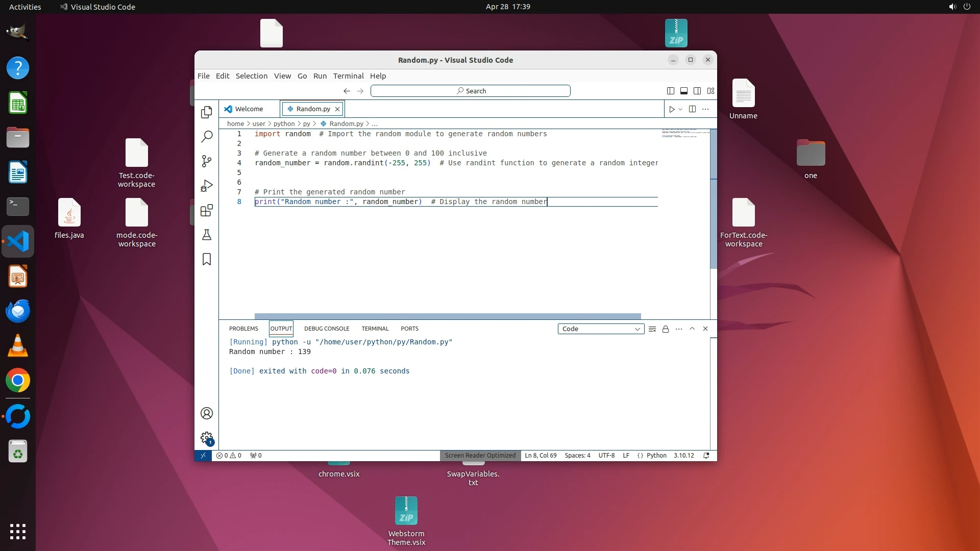Open the Extensions view
980x551 pixels.
(x=206, y=210)
